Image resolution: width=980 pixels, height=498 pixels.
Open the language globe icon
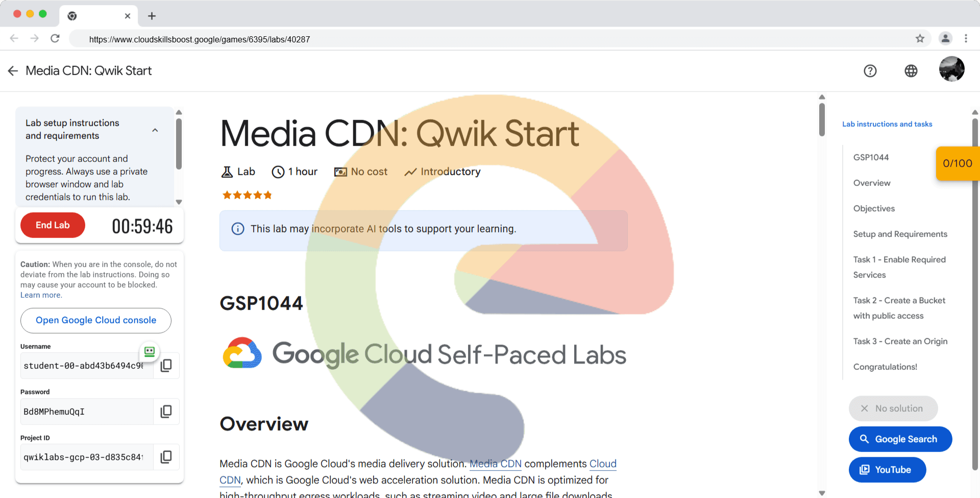(x=911, y=71)
